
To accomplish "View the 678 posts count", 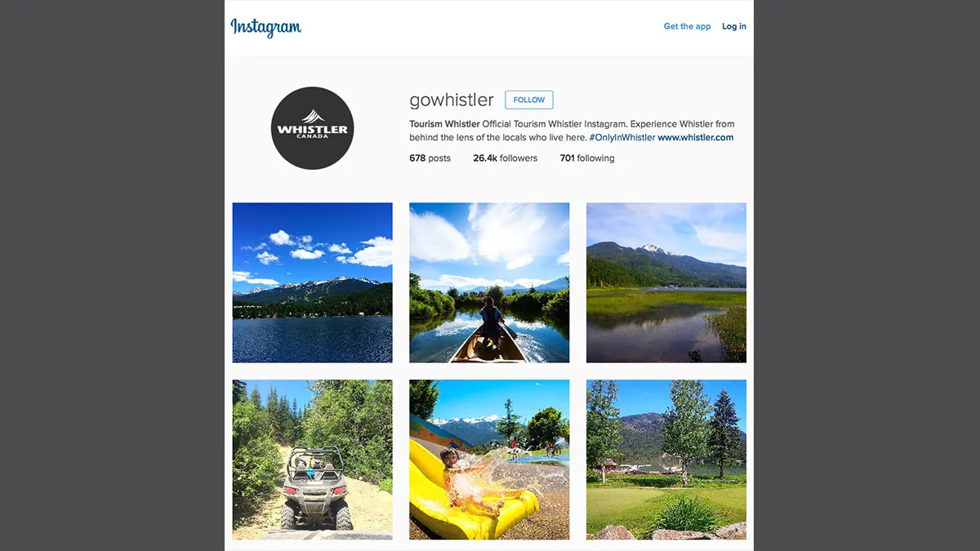I will coord(430,158).
